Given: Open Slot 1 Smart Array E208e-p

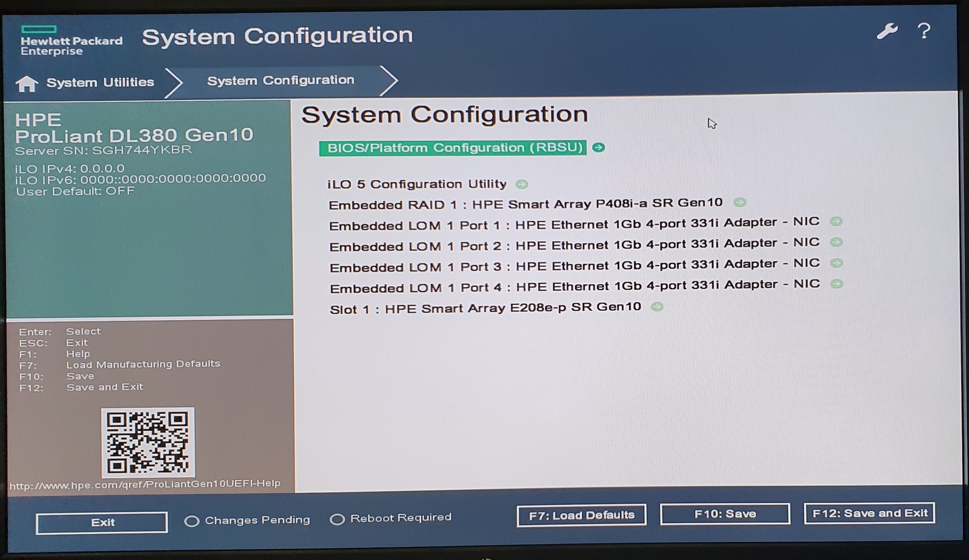Looking at the screenshot, I should [x=485, y=308].
